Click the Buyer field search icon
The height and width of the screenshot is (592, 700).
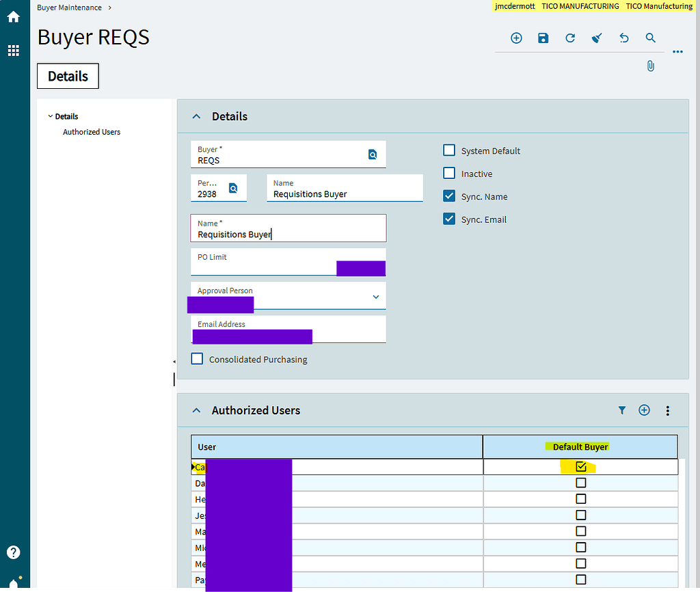[x=373, y=154]
